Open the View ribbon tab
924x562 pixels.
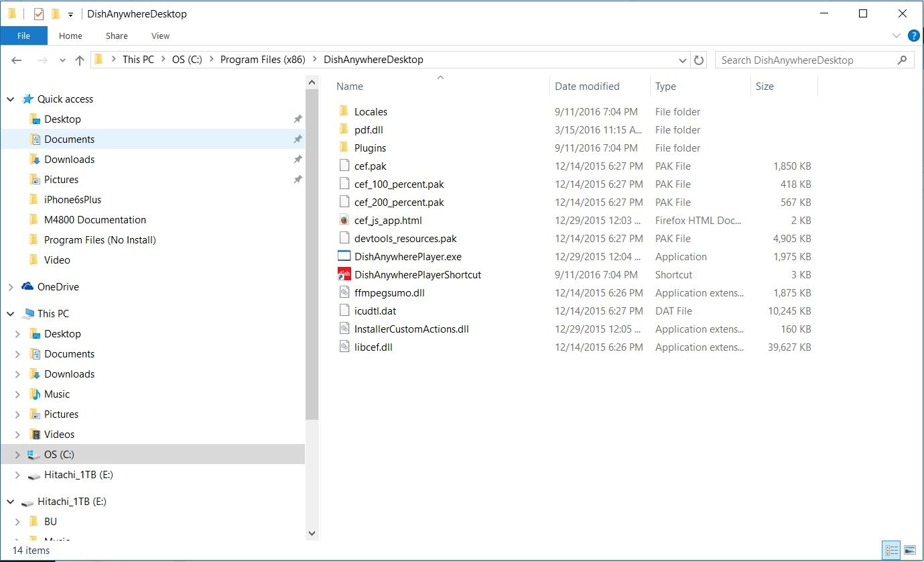pos(160,36)
